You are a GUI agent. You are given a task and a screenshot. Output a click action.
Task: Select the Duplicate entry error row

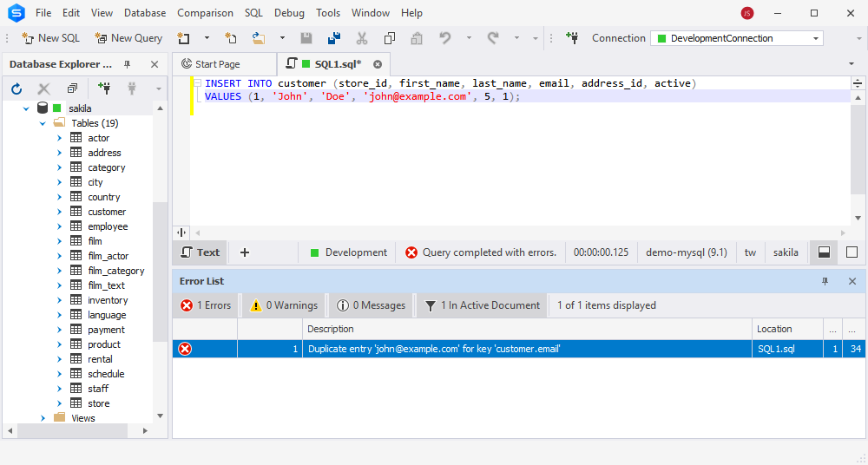point(519,349)
